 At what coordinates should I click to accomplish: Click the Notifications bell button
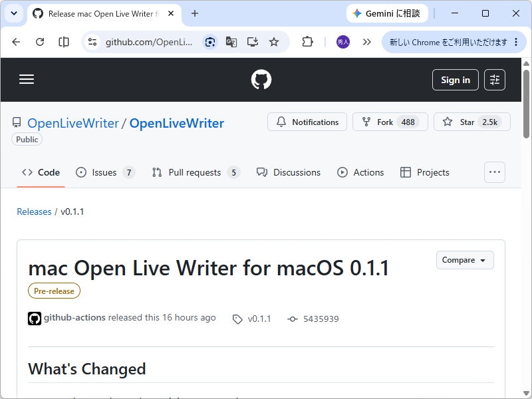pos(307,122)
